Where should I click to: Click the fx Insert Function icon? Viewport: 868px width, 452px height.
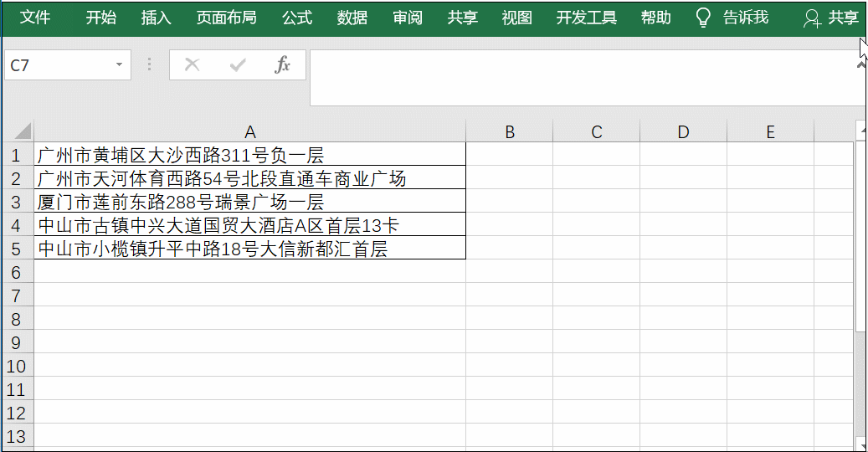pyautogui.click(x=282, y=65)
